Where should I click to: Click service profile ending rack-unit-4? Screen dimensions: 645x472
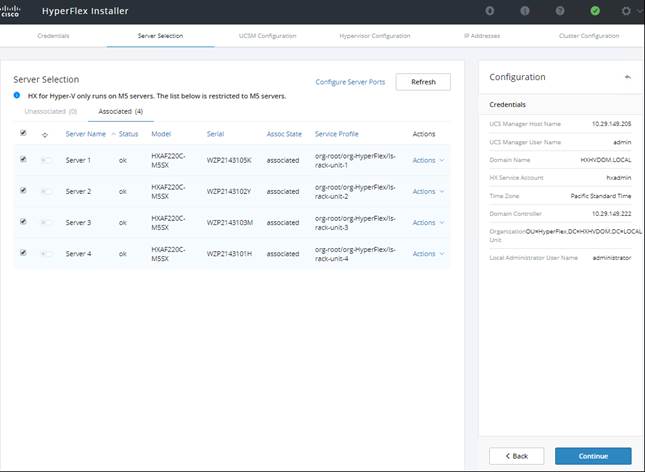pyautogui.click(x=355, y=254)
